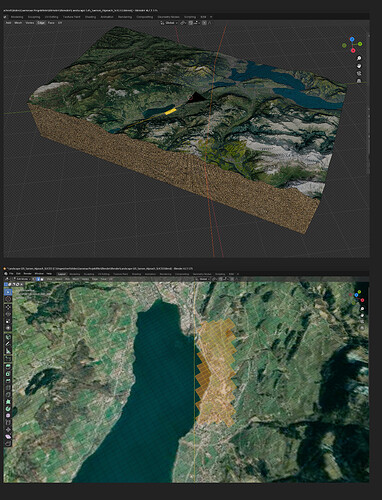Click the zoom view icon in bottom viewport
This screenshot has width=382, height=500.
click(362, 309)
